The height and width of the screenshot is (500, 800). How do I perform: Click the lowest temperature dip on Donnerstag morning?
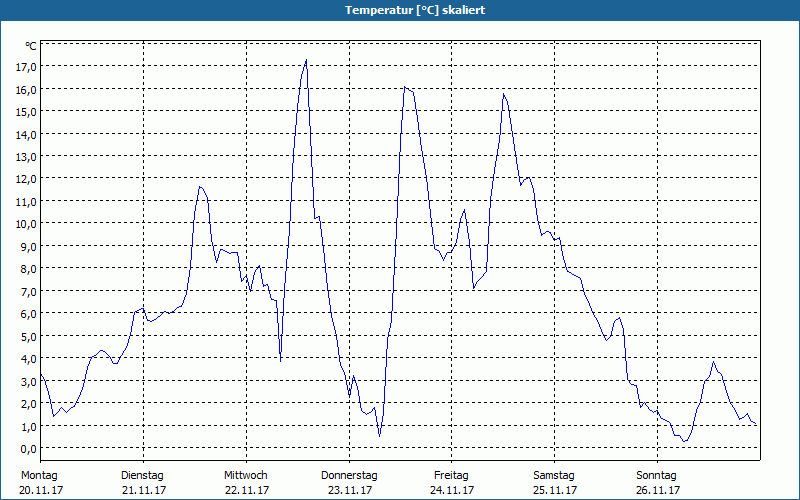pyautogui.click(x=380, y=436)
